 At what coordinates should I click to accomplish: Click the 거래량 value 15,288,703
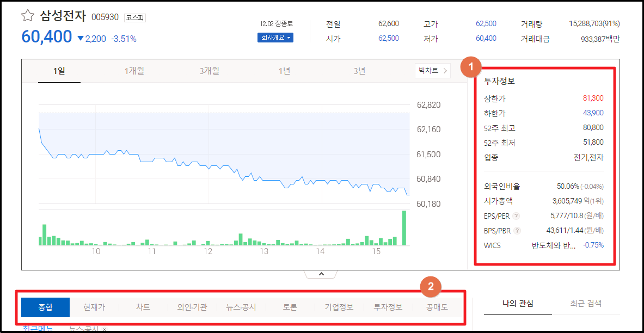(x=585, y=24)
